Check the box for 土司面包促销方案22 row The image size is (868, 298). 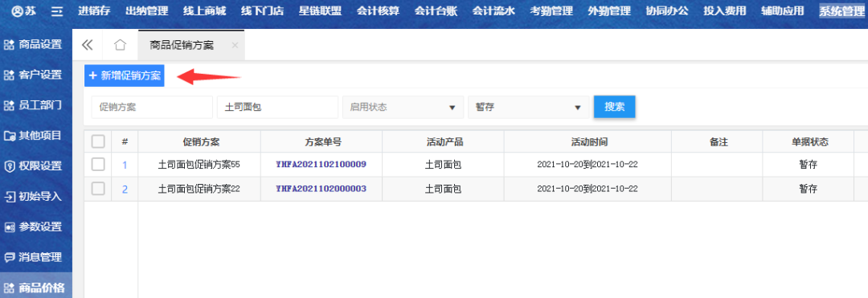98,189
